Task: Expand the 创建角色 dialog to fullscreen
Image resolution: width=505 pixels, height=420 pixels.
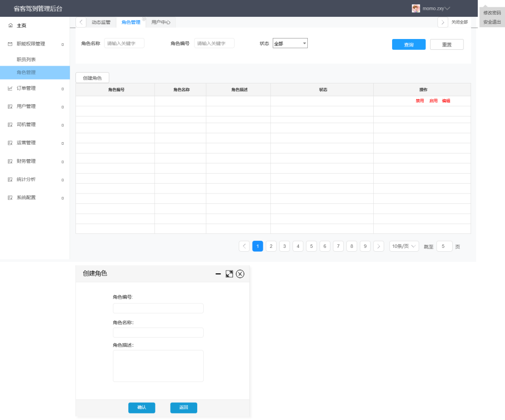Action: [x=229, y=274]
